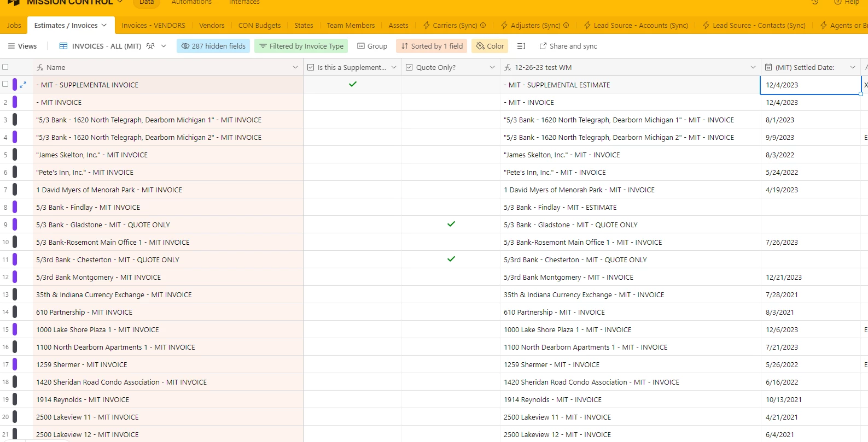This screenshot has width=868, height=442.
Task: Click "1 David Myers of Menorah Park - MIT INVOICE"
Action: click(x=109, y=190)
